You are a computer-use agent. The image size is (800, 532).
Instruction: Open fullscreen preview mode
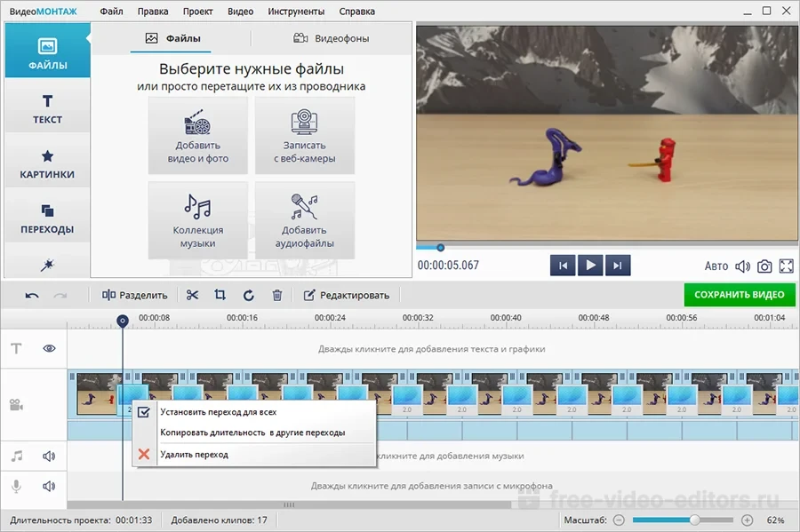pos(786,266)
